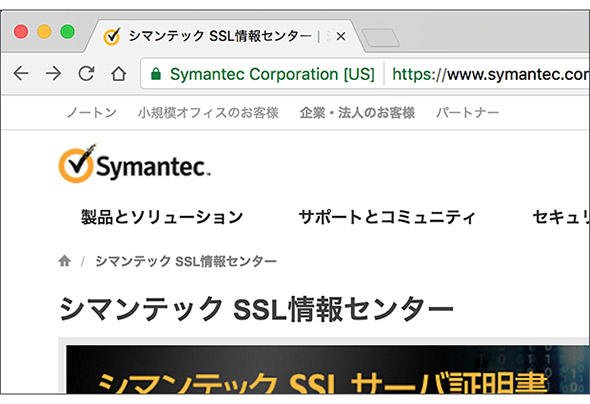Screen dimensions: 590x404
Task: Open the サポートとコミュニティ menu
Action: [387, 217]
